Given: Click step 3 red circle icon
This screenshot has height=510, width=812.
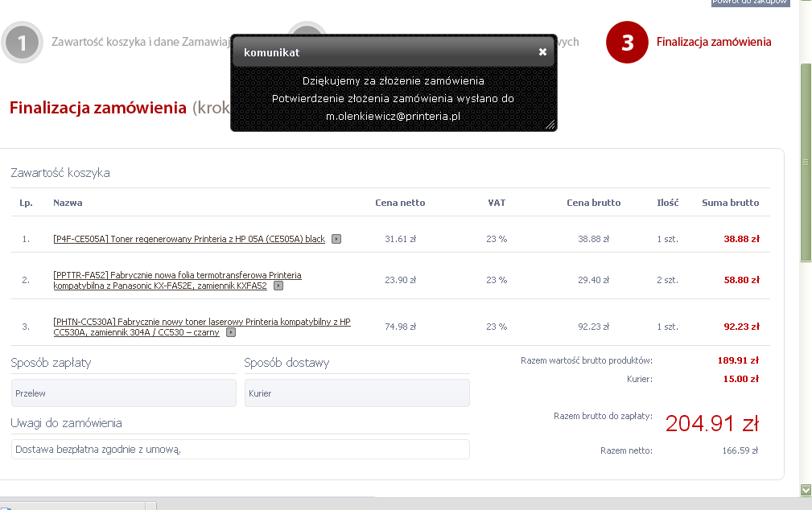Looking at the screenshot, I should pyautogui.click(x=627, y=43).
